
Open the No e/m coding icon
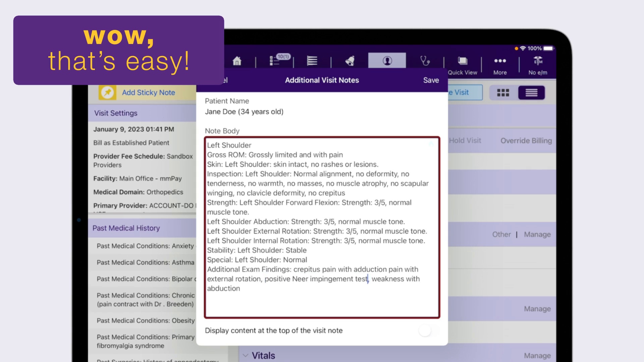(538, 65)
